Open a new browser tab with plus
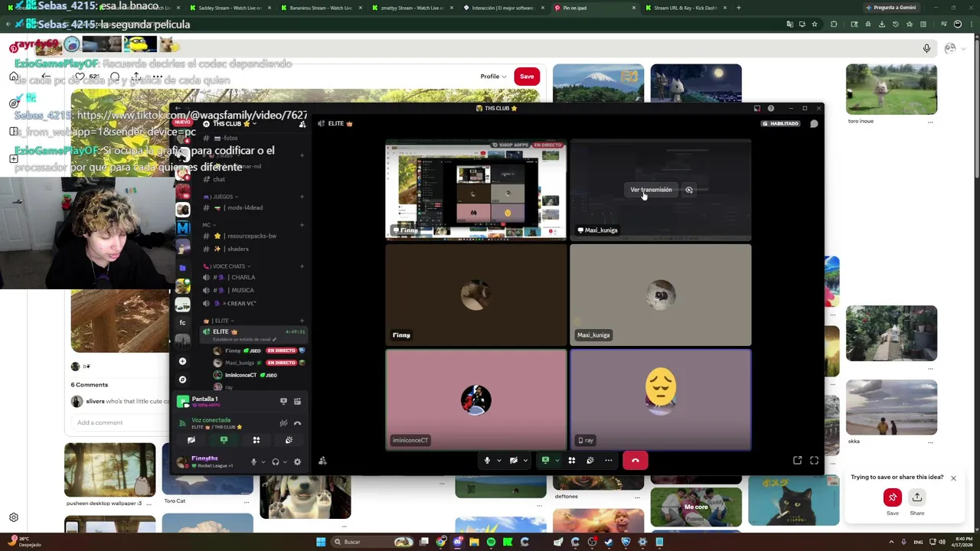 [x=738, y=8]
